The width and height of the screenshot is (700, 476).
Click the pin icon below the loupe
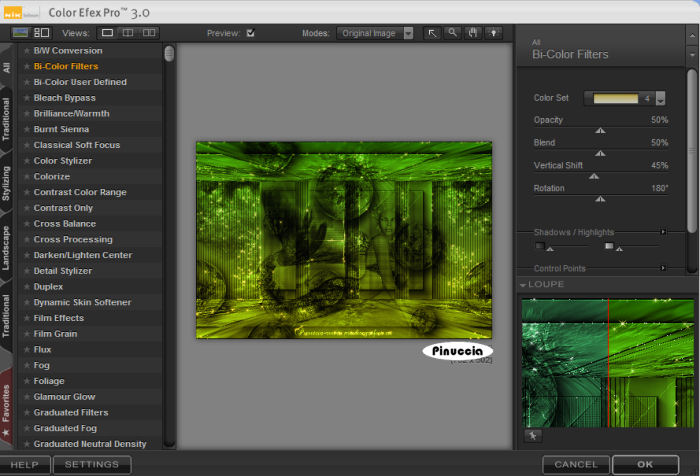tap(532, 436)
